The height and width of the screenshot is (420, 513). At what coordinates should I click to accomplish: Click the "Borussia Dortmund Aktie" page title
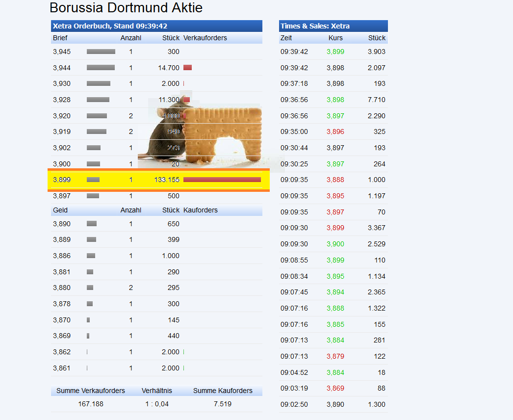pyautogui.click(x=126, y=8)
